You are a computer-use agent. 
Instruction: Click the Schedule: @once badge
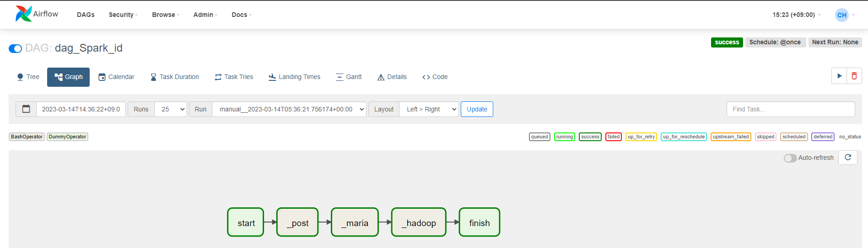[775, 42]
